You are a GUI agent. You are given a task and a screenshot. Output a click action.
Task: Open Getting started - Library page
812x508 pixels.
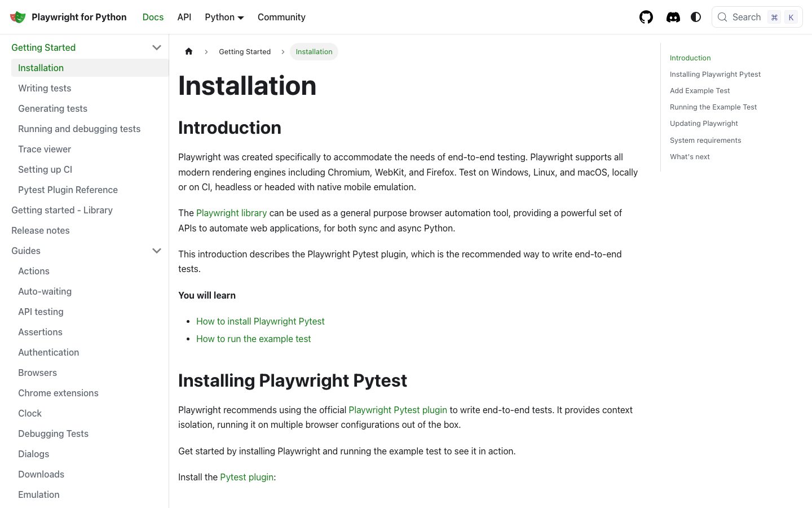(x=86, y=210)
